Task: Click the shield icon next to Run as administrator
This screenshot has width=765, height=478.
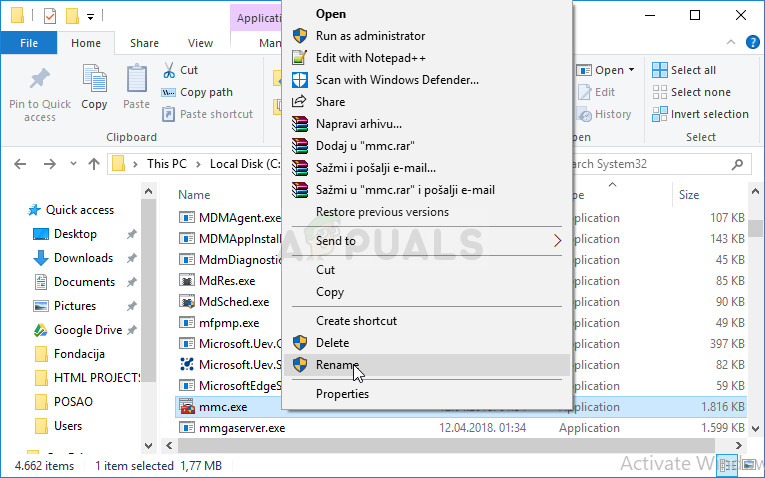Action: (x=300, y=36)
